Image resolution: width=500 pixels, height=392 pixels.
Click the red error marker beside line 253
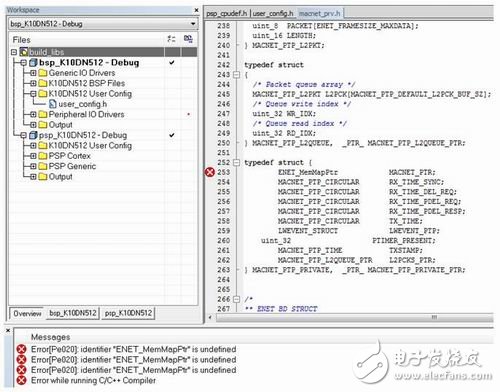coord(210,172)
